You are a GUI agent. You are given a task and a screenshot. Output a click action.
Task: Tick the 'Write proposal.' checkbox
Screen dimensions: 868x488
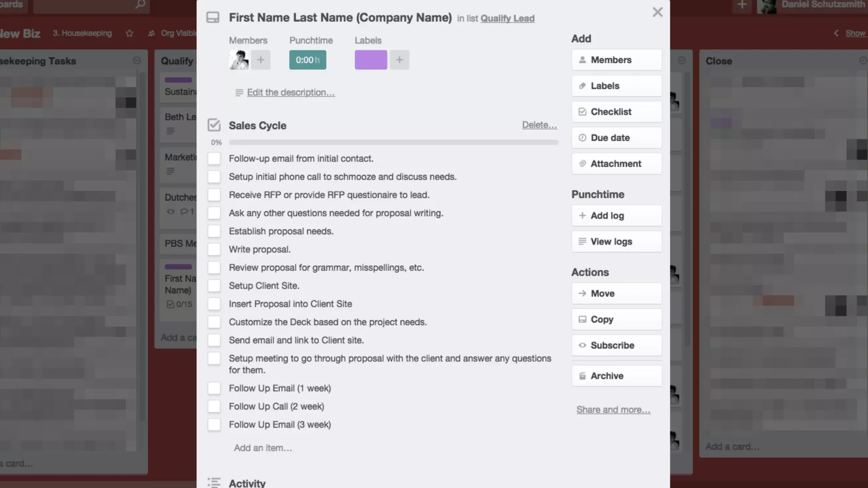[214, 250]
